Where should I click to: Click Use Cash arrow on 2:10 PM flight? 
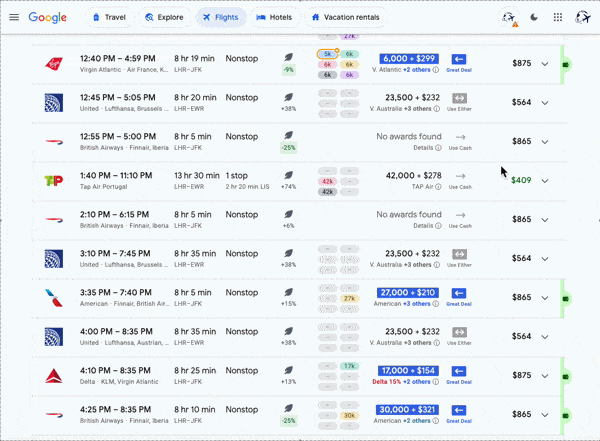pos(460,215)
